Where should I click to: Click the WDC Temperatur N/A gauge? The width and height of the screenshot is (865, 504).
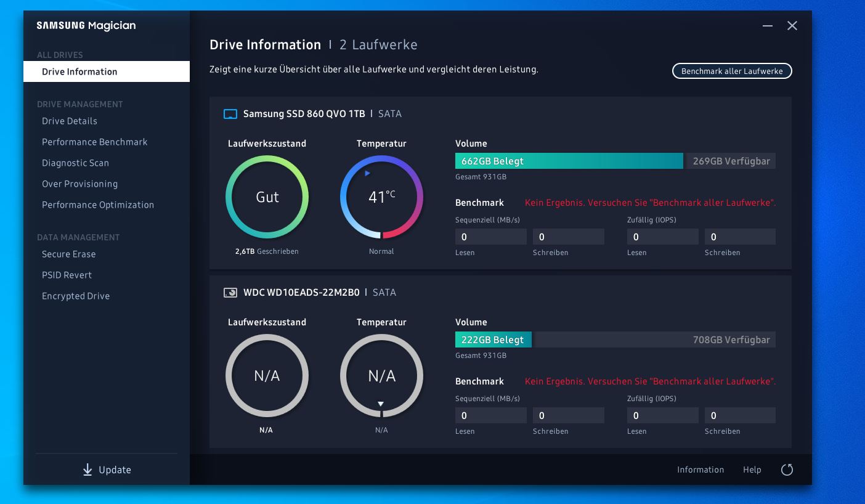click(382, 376)
